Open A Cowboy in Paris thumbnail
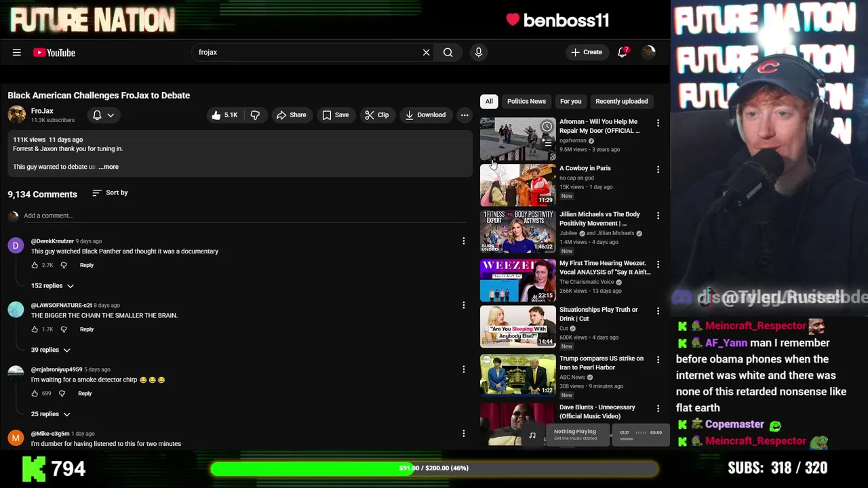Screen dimensions: 868x488 click(x=518, y=185)
